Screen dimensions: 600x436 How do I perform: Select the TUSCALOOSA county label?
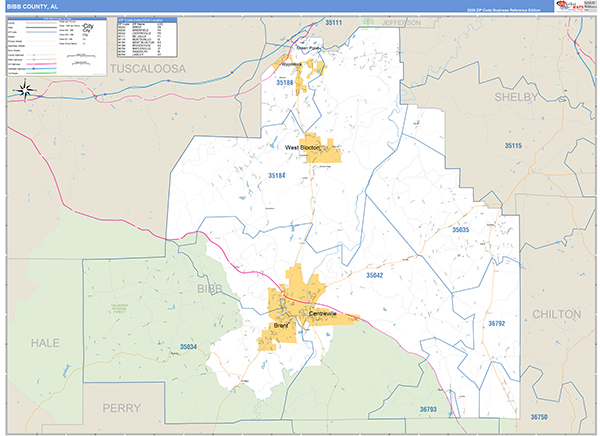click(148, 69)
